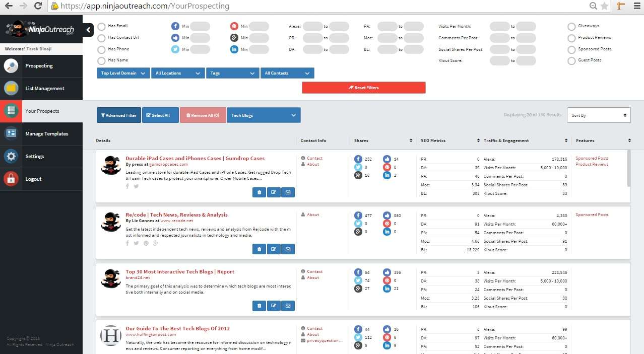Open the All Locations dropdown

pos(178,73)
